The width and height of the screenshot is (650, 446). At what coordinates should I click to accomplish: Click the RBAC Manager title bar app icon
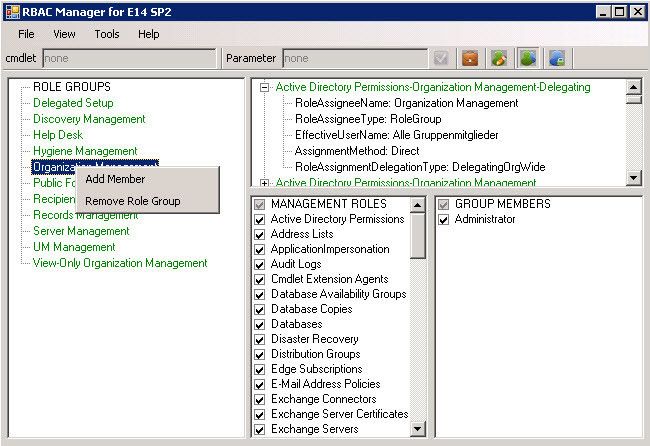tap(13, 12)
